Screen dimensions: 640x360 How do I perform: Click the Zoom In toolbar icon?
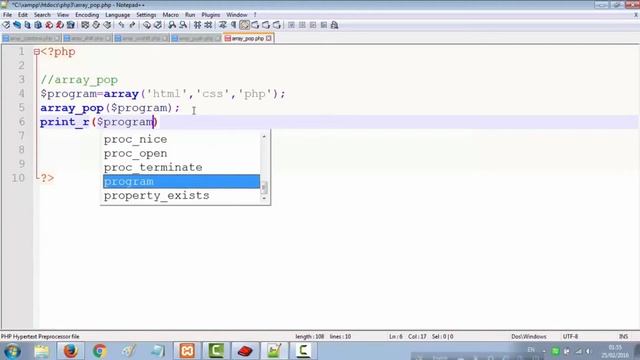click(172, 25)
